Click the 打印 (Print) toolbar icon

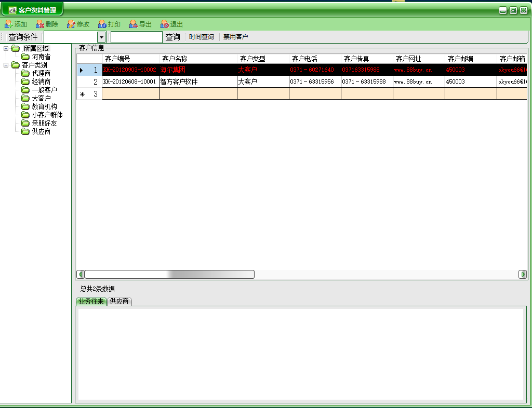tap(102, 24)
